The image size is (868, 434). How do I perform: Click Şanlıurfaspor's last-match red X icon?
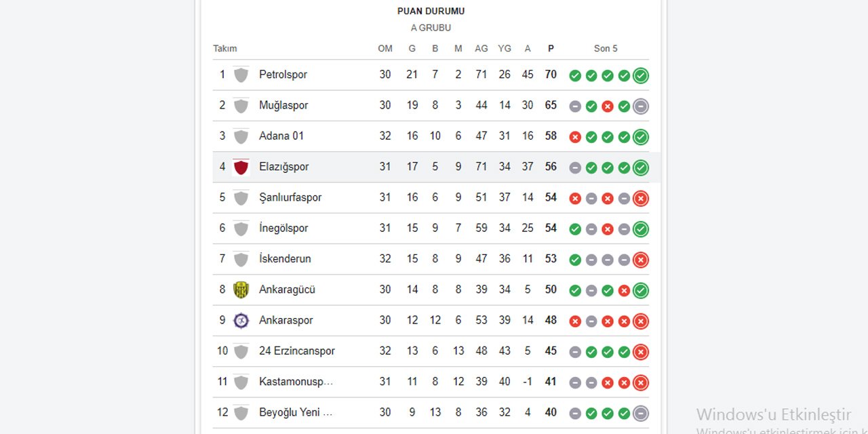[x=640, y=198]
